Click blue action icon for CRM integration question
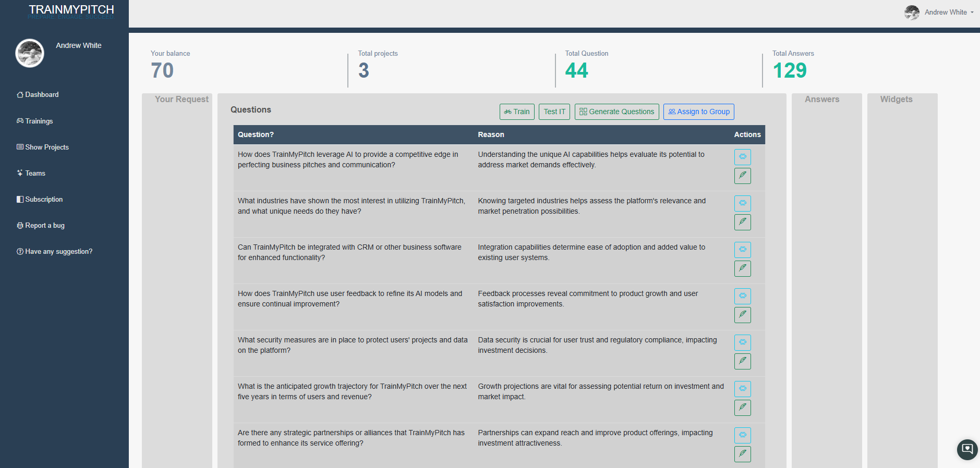This screenshot has width=980, height=468. click(x=743, y=250)
